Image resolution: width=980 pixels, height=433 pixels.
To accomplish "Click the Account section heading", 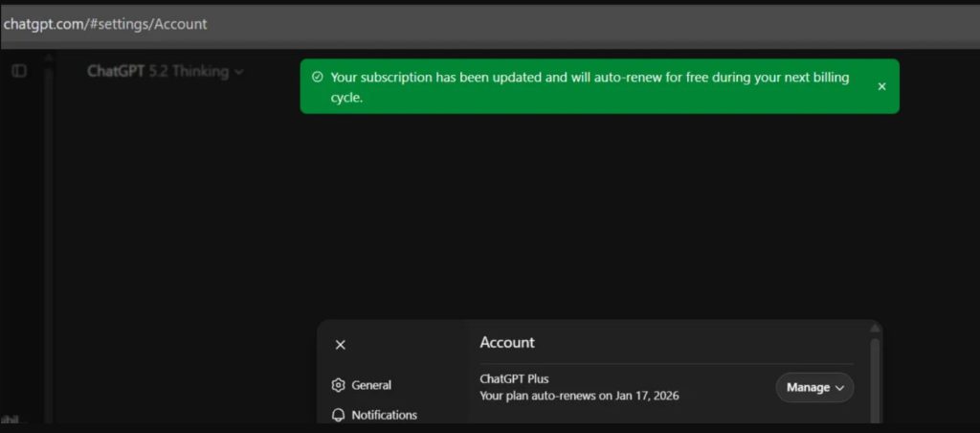I will click(507, 342).
